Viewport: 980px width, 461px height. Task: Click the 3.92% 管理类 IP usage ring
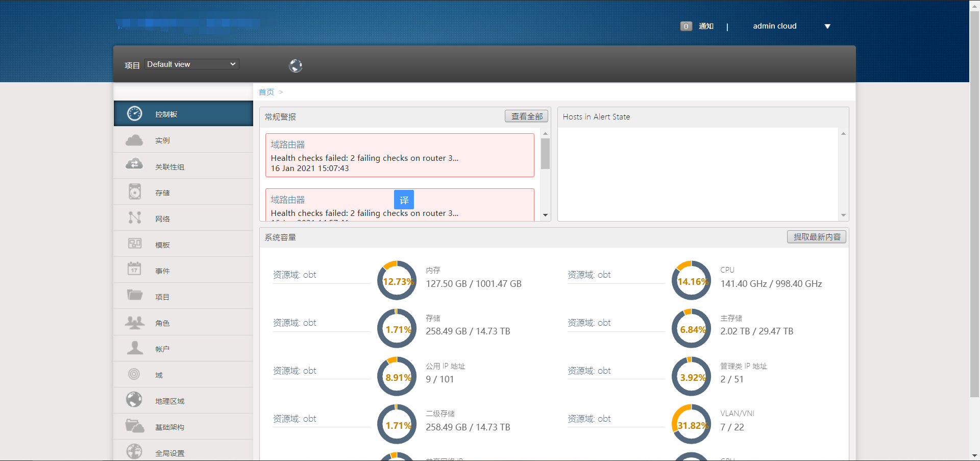[692, 377]
